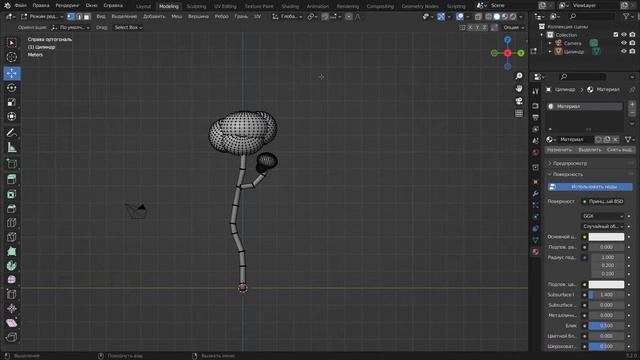Activate the Rotate tool

11,87
